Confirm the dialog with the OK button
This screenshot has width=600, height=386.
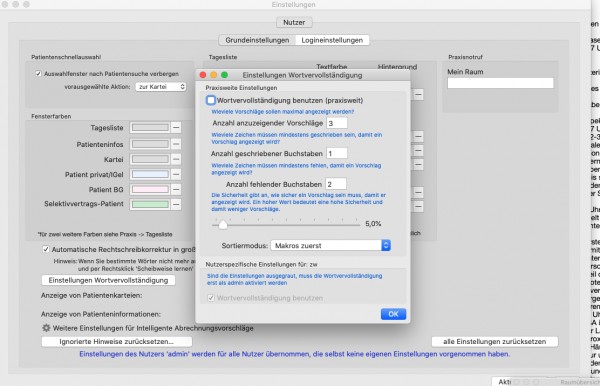393,314
